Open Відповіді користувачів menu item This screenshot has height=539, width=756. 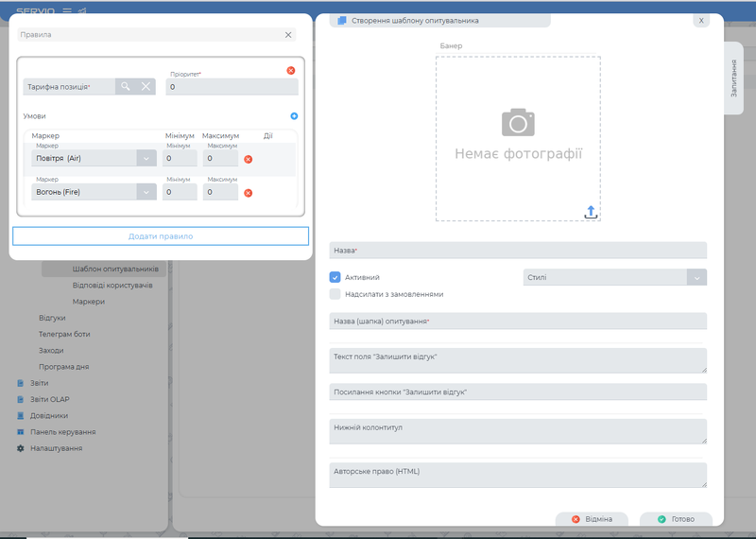(112, 286)
